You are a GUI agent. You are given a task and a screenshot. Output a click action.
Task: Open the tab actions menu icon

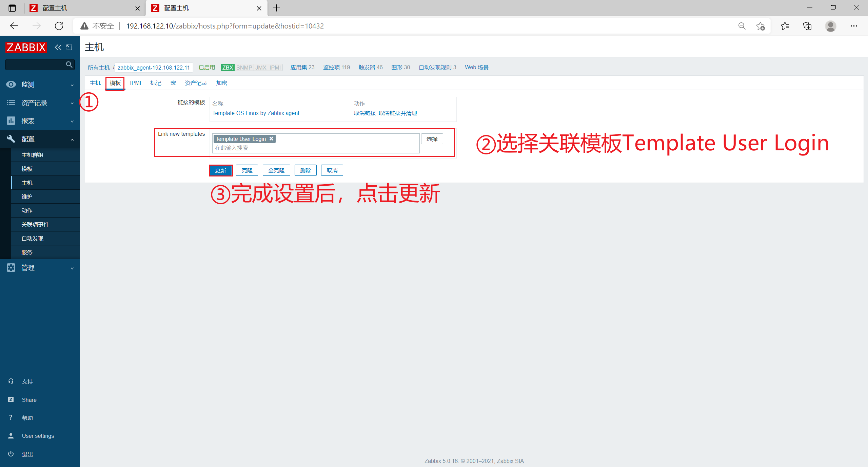[x=12, y=8]
